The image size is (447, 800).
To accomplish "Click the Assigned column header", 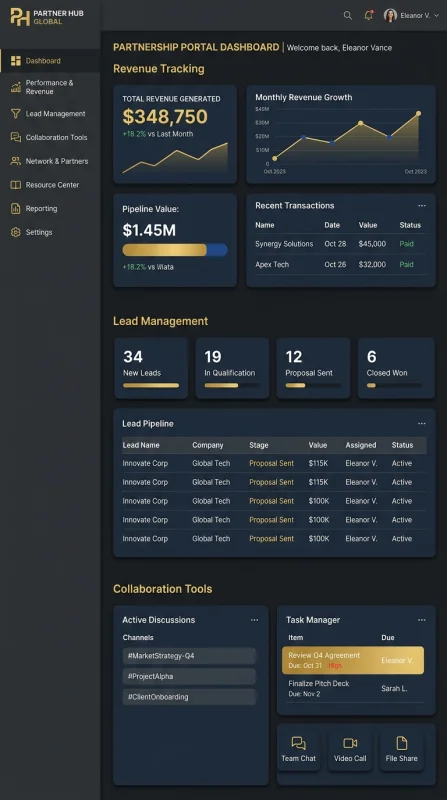I will [x=361, y=445].
